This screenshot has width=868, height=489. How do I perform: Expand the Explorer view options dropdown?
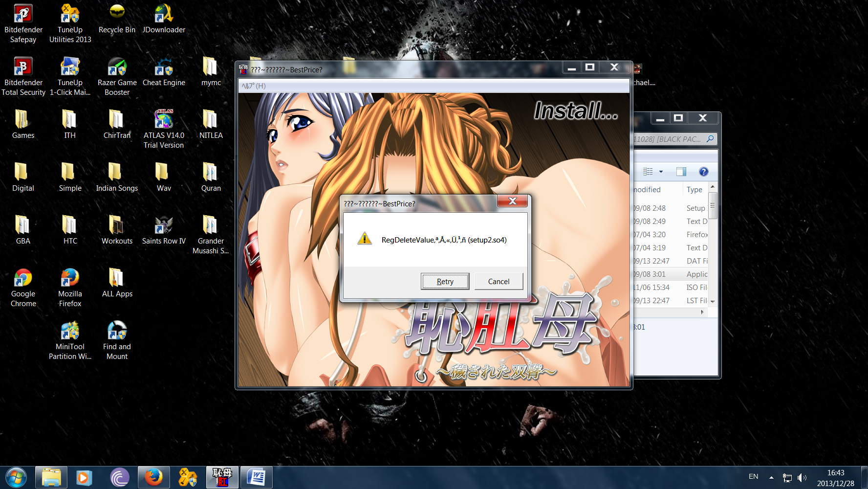point(661,172)
